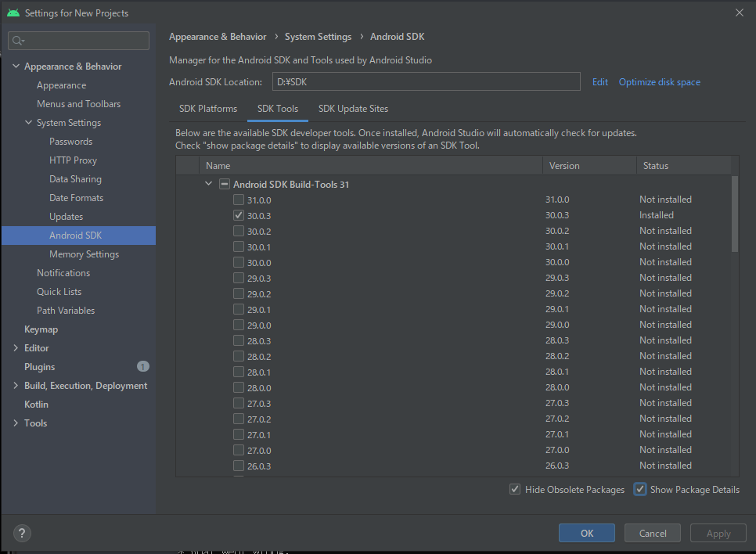756x554 pixels.
Task: Open the SDK Update Sites tab
Action: [354, 109]
